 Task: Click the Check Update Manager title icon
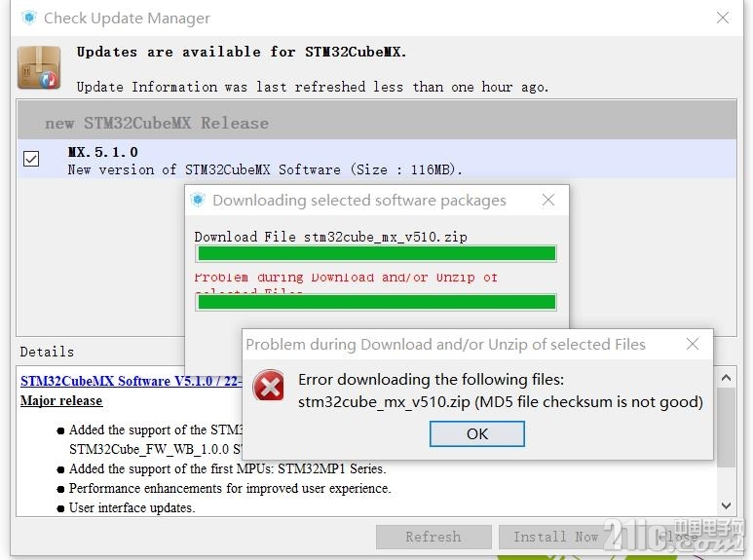tap(29, 18)
